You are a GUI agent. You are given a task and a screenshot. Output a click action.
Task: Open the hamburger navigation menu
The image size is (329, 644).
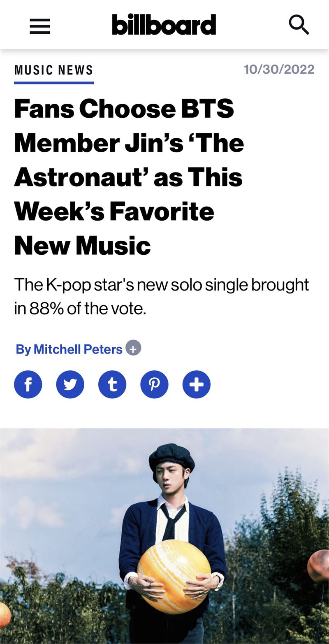pos(40,26)
